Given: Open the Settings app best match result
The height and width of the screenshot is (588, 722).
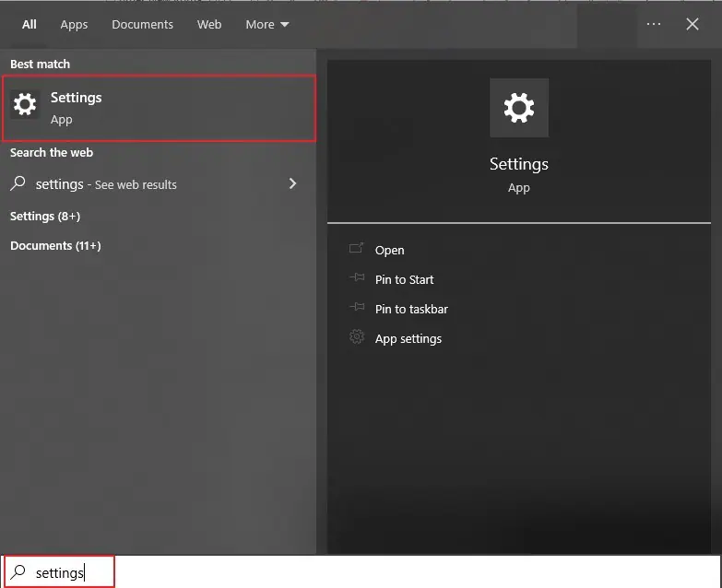Looking at the screenshot, I should point(159,109).
